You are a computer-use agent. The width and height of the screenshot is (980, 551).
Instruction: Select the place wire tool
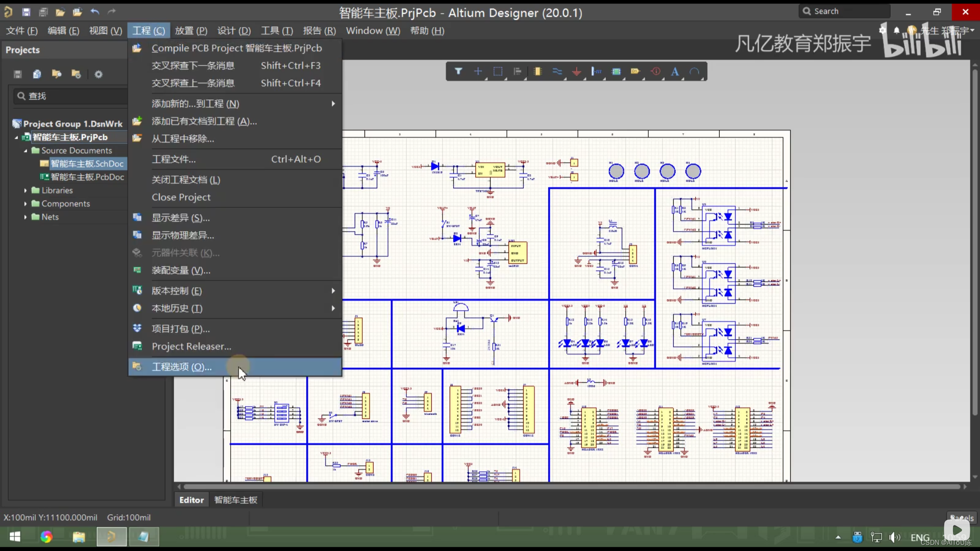(x=557, y=71)
